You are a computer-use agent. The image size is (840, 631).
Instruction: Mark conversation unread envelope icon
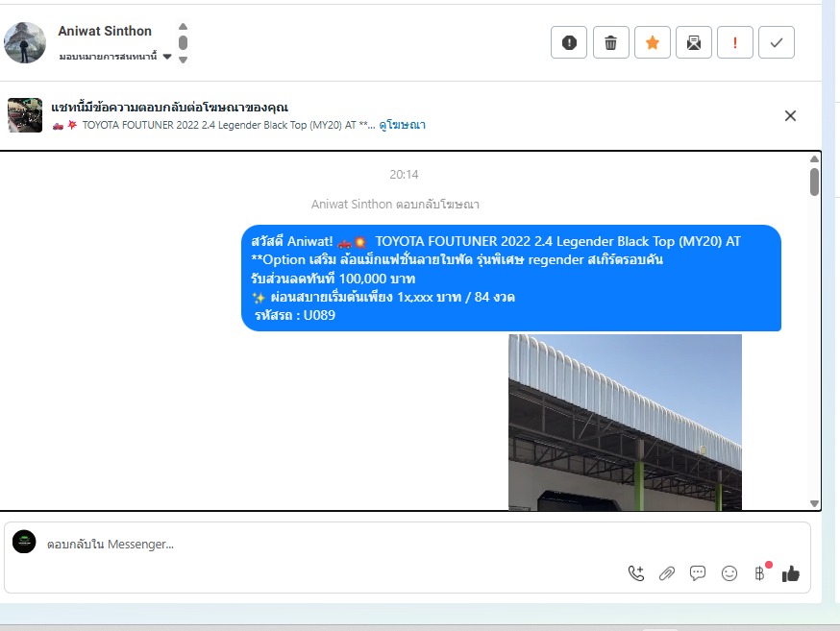tap(694, 42)
